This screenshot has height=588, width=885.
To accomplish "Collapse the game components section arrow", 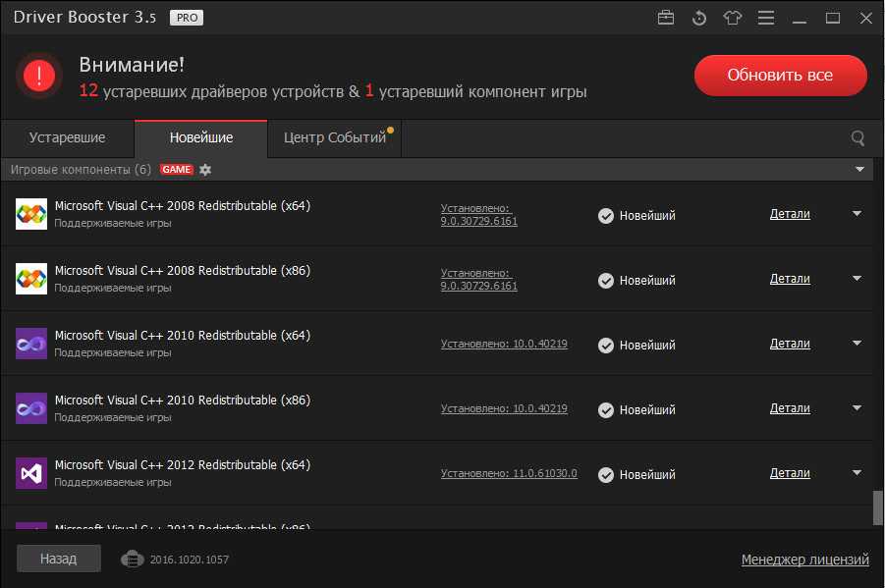I will click(x=860, y=170).
